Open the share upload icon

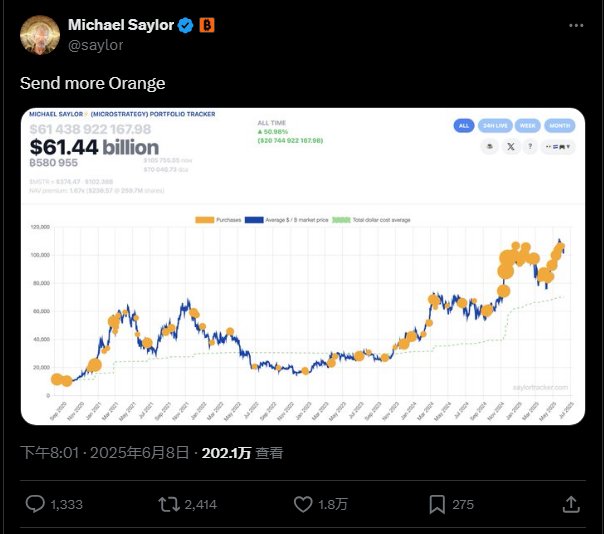coord(571,504)
